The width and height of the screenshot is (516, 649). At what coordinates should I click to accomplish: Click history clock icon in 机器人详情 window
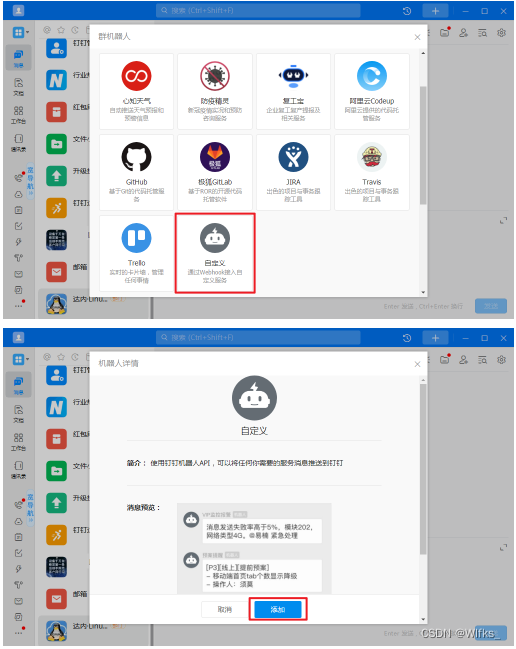pyautogui.click(x=407, y=338)
